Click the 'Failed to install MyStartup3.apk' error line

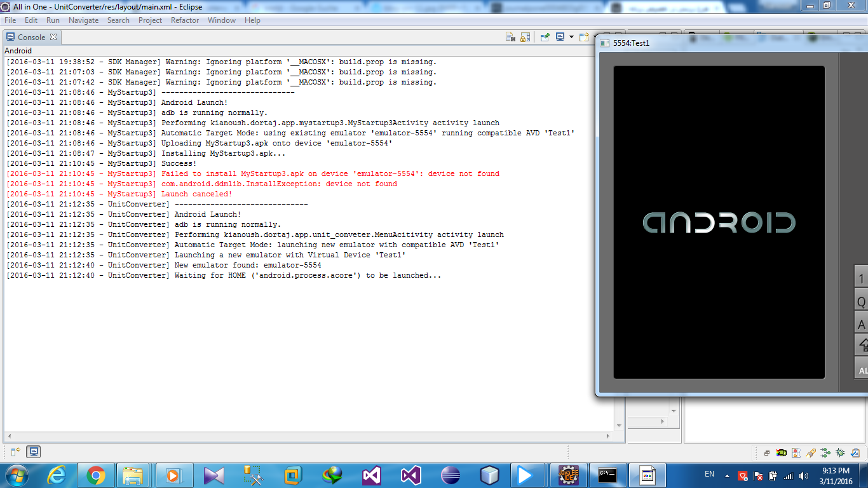(253, 173)
